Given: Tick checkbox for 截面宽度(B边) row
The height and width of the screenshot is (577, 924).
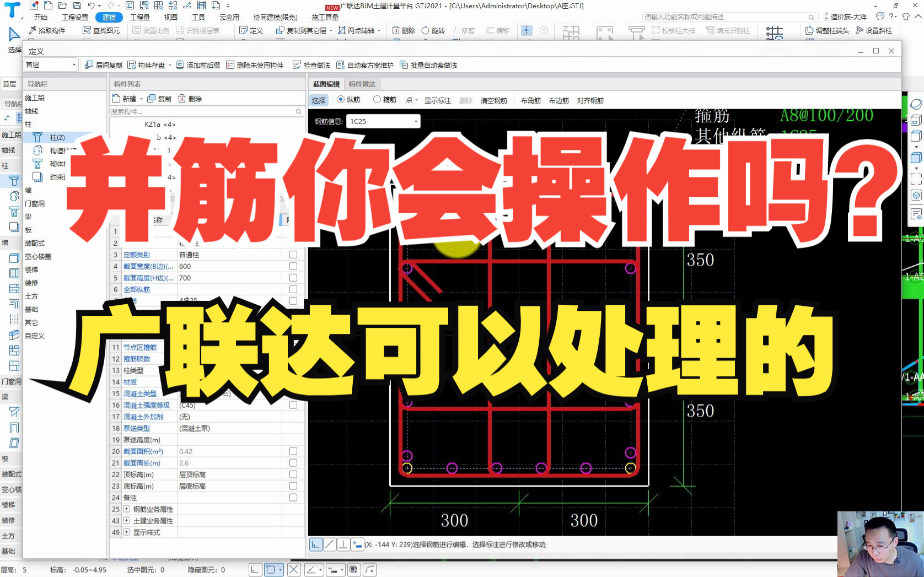Looking at the screenshot, I should [293, 266].
